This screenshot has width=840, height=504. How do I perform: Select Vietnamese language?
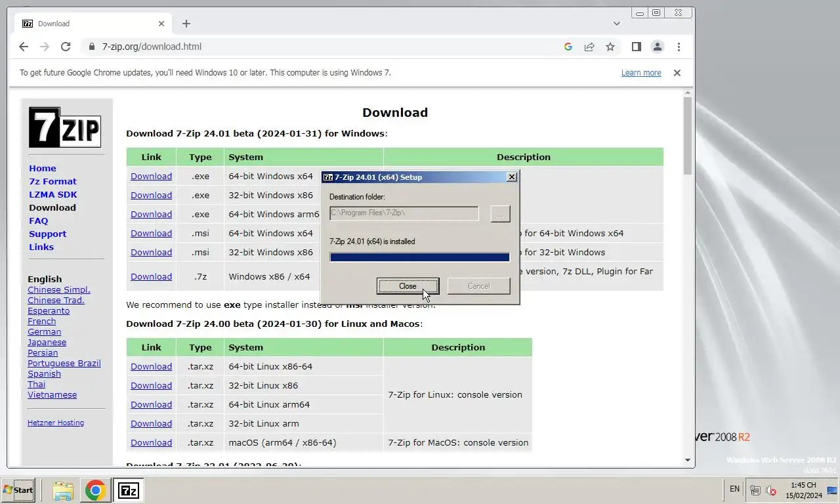click(52, 395)
